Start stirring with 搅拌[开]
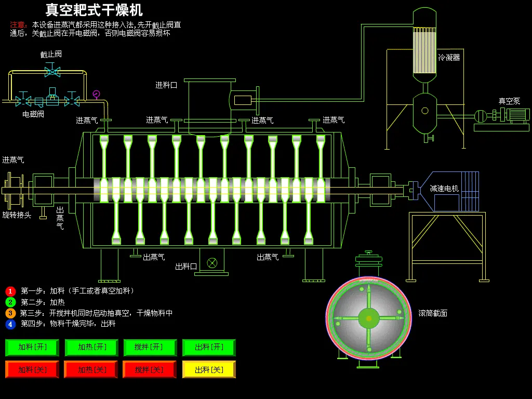This screenshot has width=532, height=399. [x=150, y=348]
